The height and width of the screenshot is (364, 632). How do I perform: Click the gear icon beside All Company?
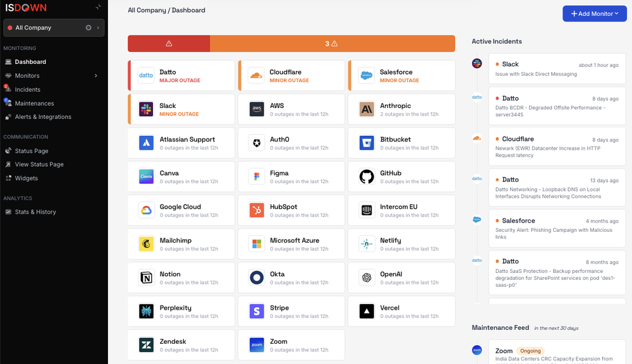(x=88, y=27)
